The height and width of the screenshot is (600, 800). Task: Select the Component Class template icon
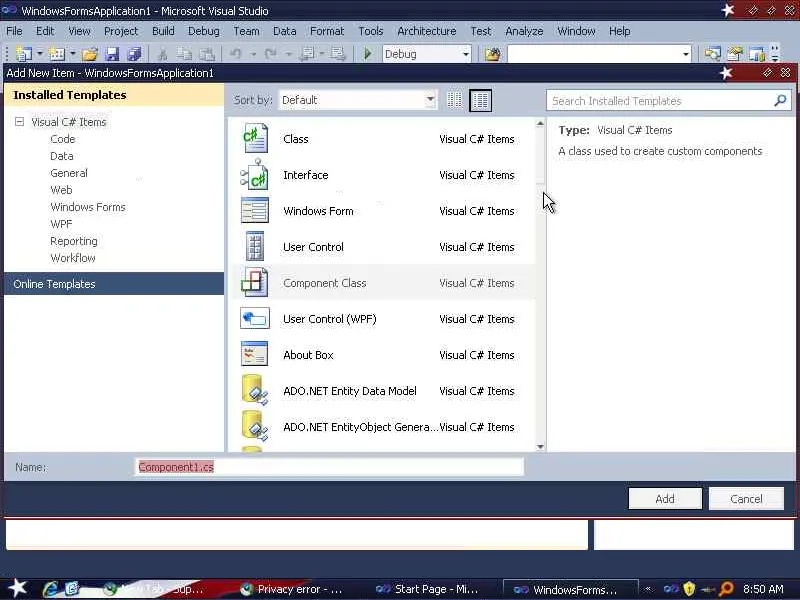(x=254, y=283)
